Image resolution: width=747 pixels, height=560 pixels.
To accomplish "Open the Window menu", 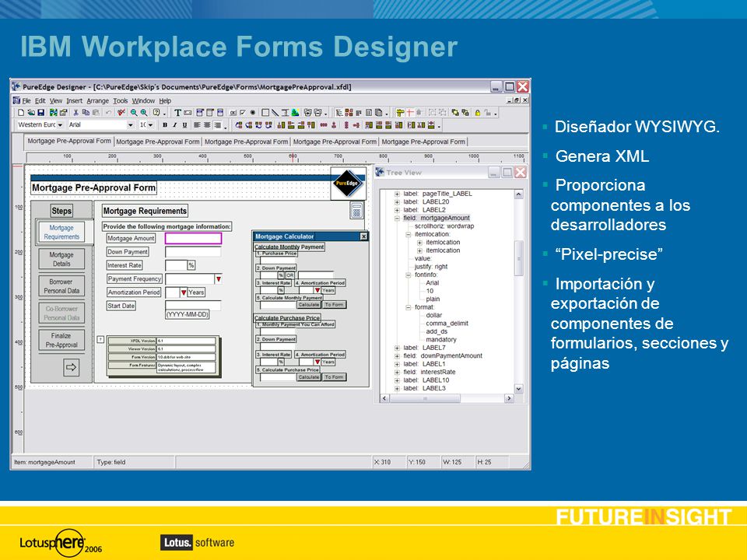I will (143, 100).
